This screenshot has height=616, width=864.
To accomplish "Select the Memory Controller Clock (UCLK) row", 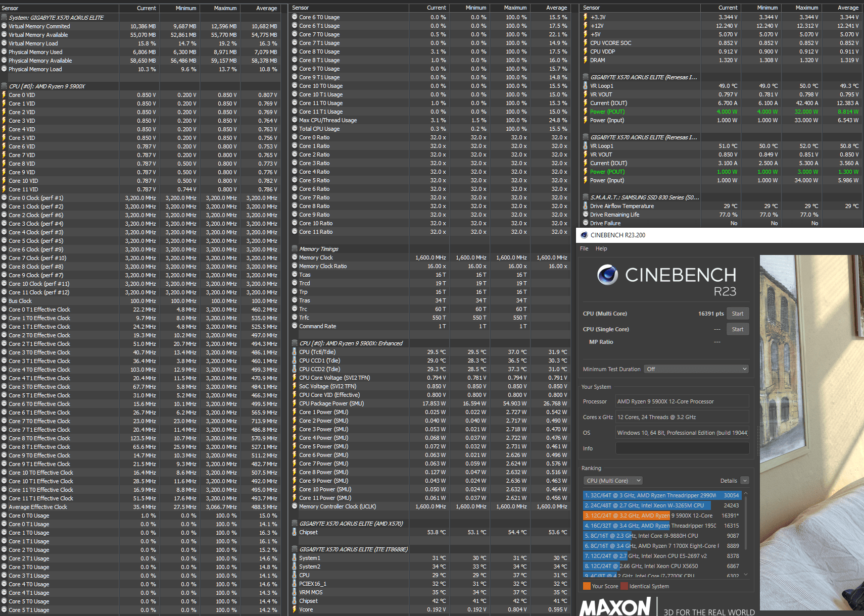I will (430, 506).
